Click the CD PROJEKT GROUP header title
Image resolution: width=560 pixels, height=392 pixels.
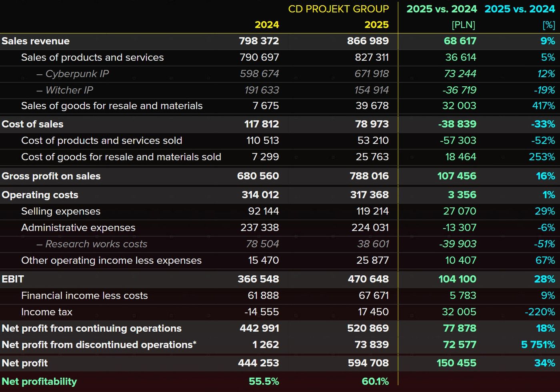[x=338, y=9]
